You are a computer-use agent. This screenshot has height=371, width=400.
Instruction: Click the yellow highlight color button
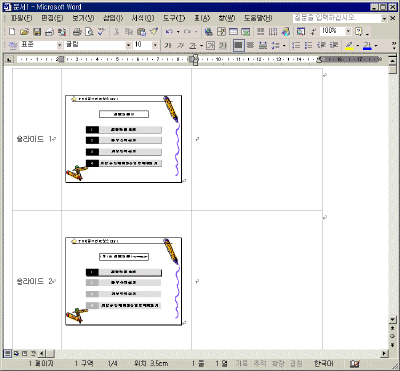tap(349, 45)
